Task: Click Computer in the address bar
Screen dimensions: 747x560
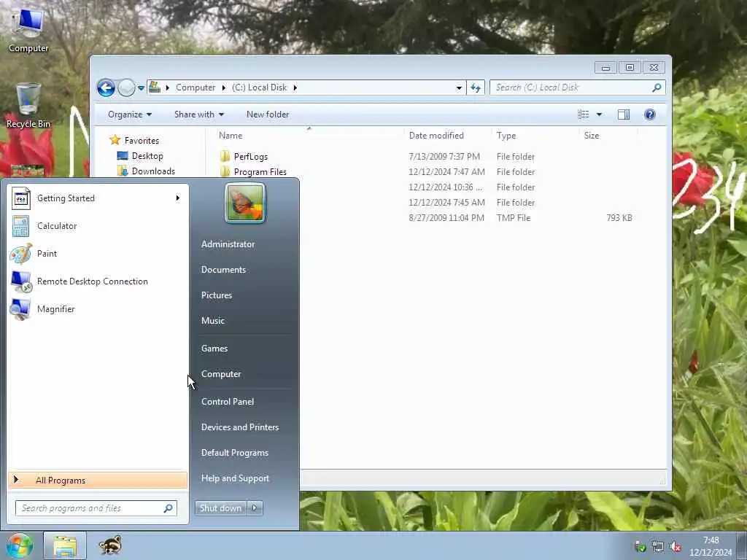Action: pyautogui.click(x=196, y=87)
